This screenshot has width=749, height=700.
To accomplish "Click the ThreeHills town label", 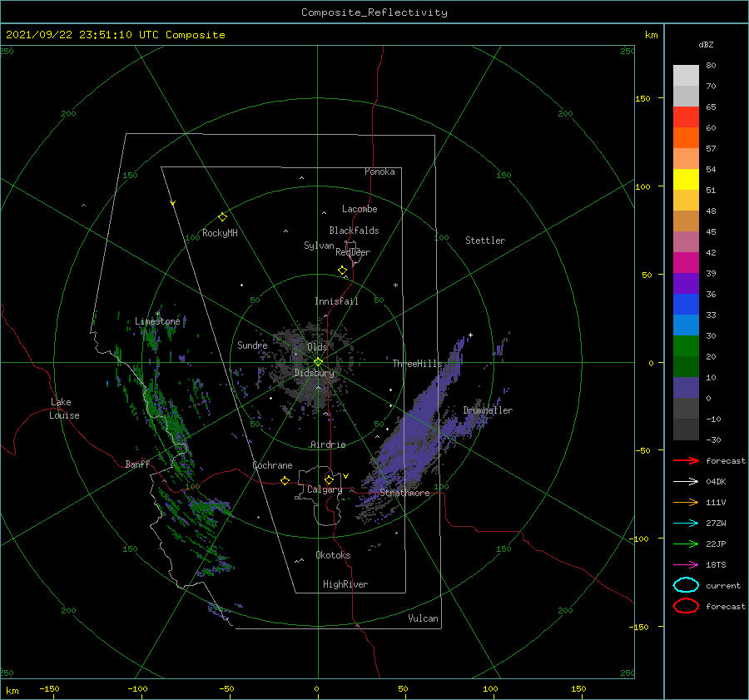I will pos(418,364).
